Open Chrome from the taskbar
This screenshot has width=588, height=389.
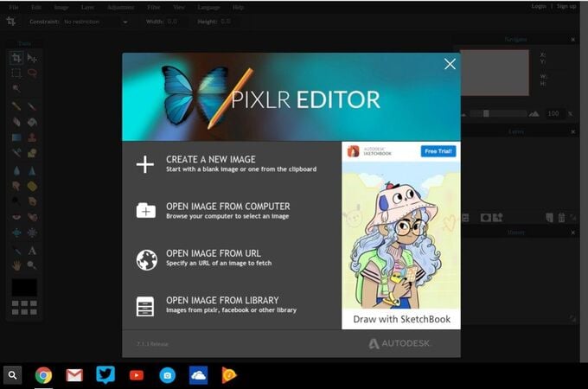(43, 375)
